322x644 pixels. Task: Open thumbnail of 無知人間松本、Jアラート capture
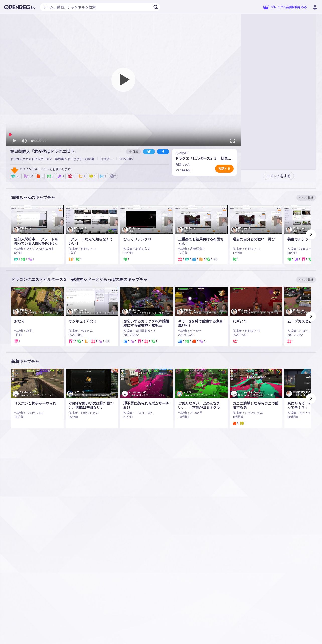[x=37, y=219]
